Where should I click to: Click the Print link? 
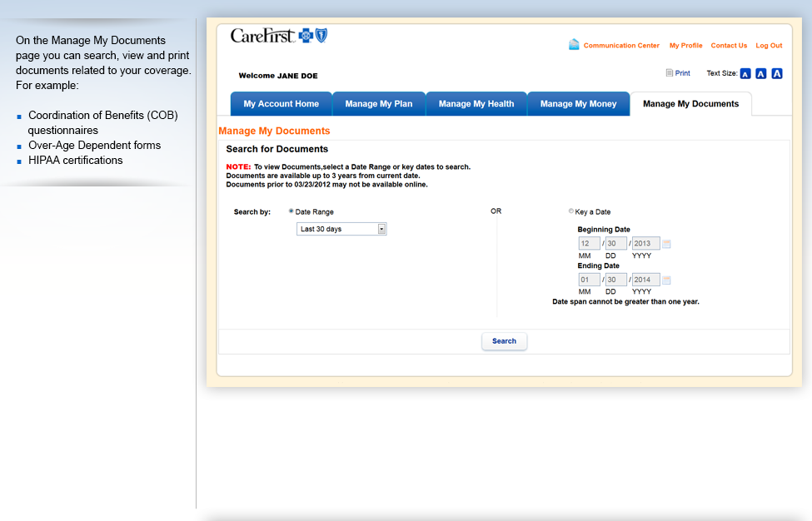pyautogui.click(x=683, y=73)
